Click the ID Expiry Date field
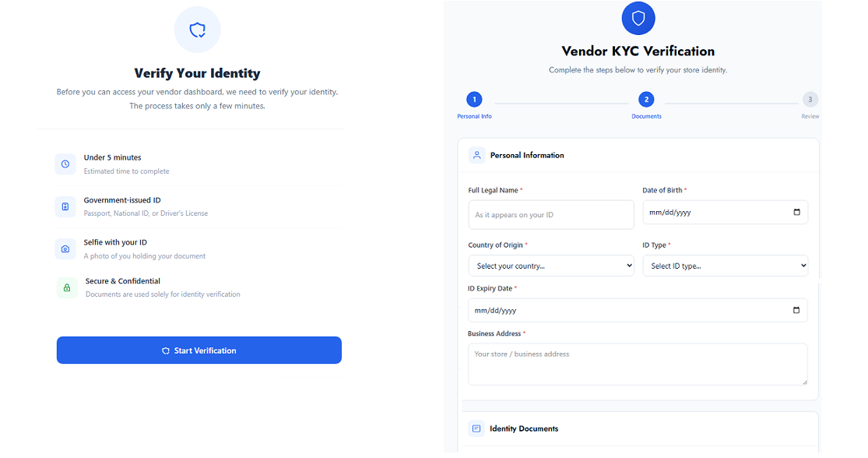The height and width of the screenshot is (458, 868). (623, 310)
